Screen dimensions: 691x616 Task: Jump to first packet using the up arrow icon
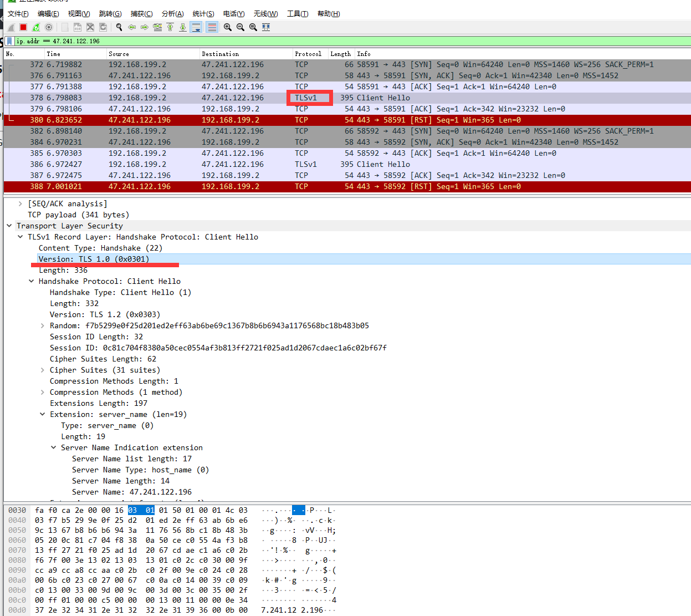170,27
